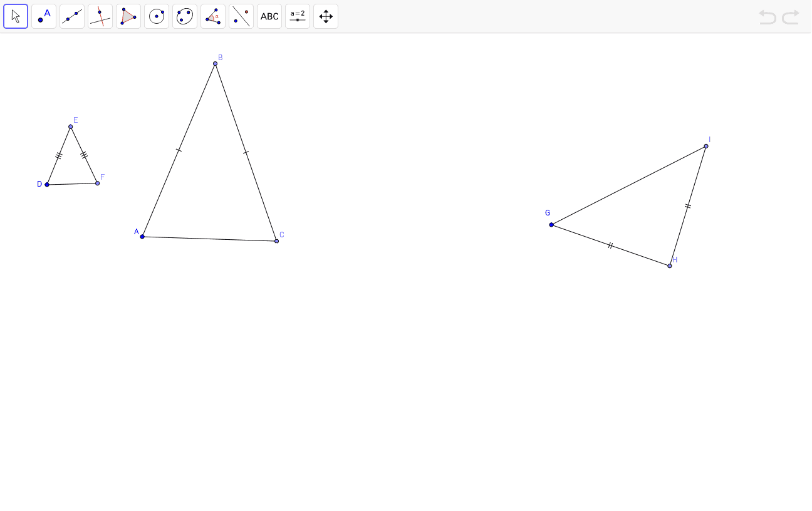
Task: Click point I of right triangle
Action: tap(706, 146)
